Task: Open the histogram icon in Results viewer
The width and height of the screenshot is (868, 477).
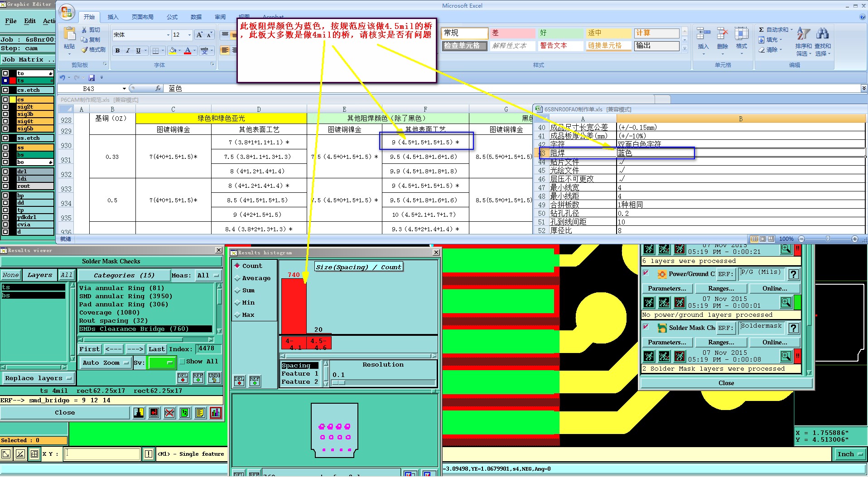Action: click(216, 412)
